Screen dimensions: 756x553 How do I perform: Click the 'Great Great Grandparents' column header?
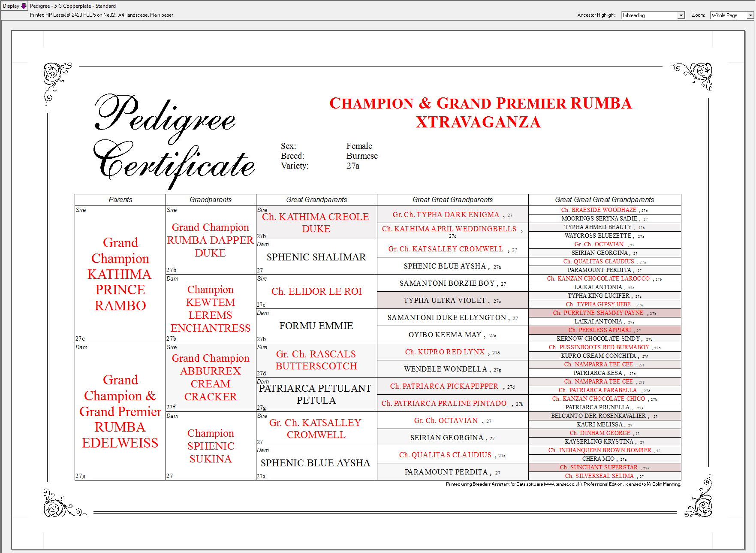(x=453, y=200)
